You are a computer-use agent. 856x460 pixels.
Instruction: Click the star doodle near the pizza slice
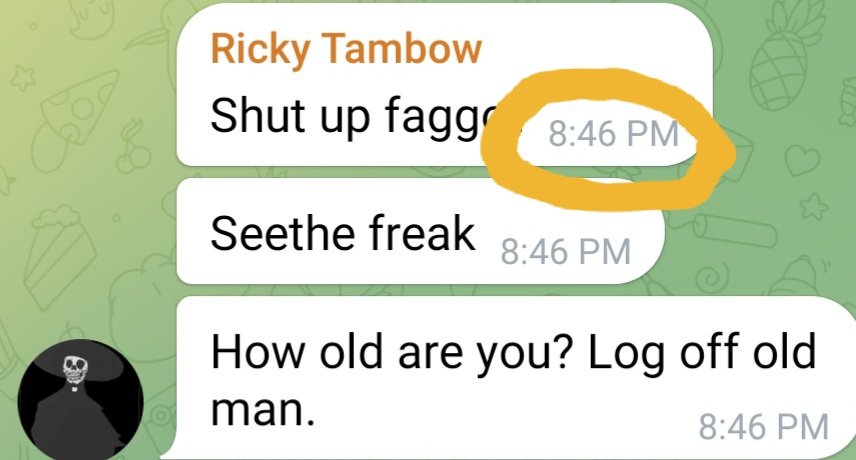(23, 77)
